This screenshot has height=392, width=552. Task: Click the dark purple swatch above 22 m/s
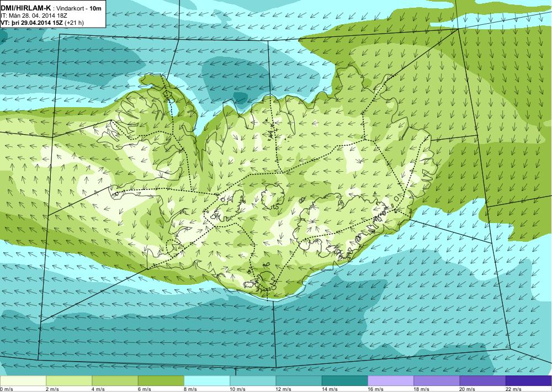click(x=529, y=381)
